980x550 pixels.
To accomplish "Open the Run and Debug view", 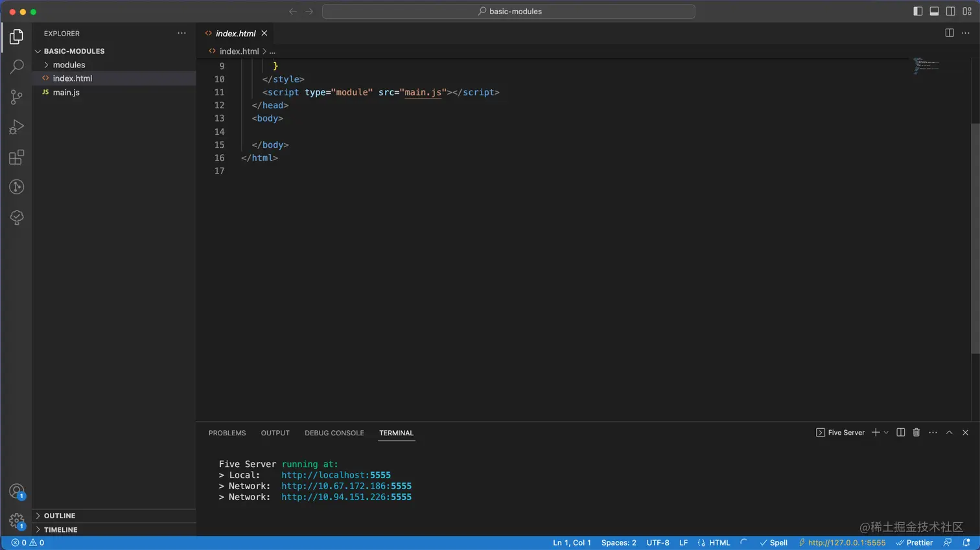I will pos(17,127).
